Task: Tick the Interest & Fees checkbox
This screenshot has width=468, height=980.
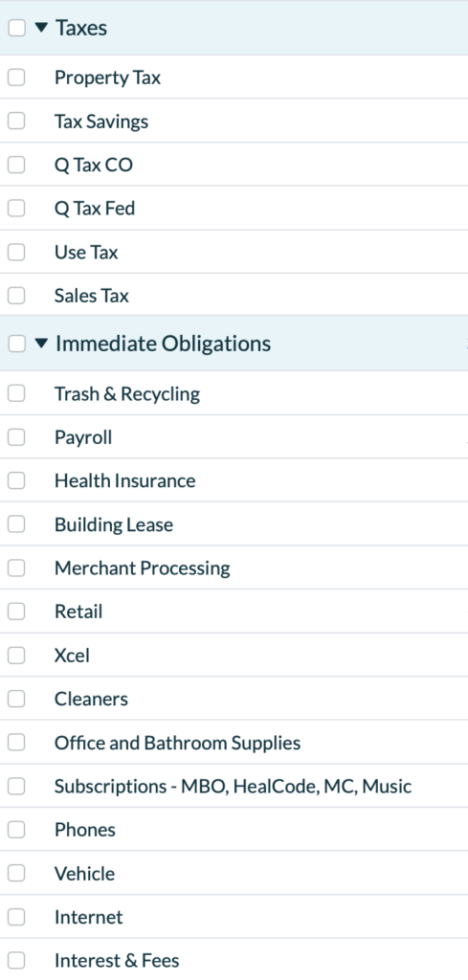Action: click(16, 960)
